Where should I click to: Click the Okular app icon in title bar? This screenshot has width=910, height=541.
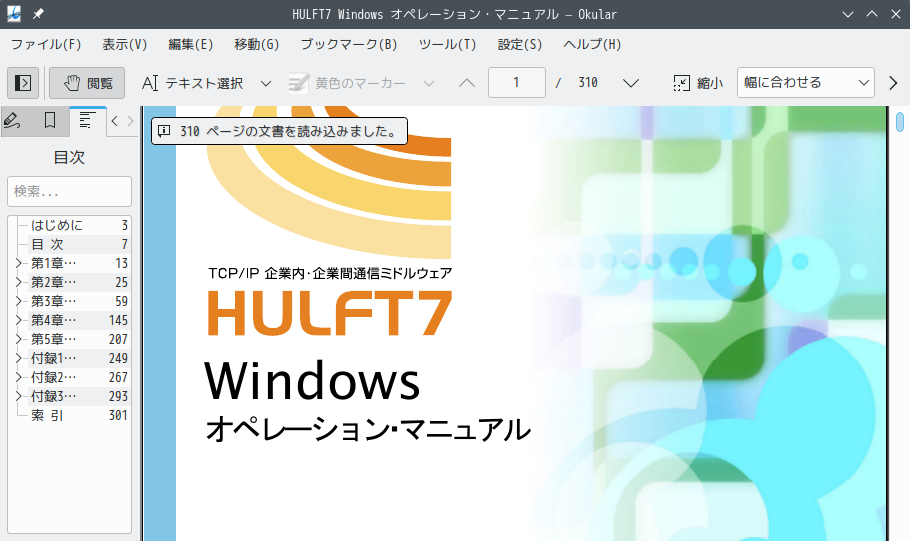coord(14,14)
